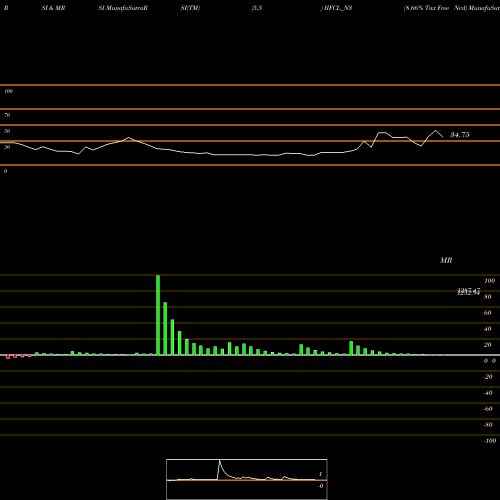Click the peak of the mini overview chart line

219,461
